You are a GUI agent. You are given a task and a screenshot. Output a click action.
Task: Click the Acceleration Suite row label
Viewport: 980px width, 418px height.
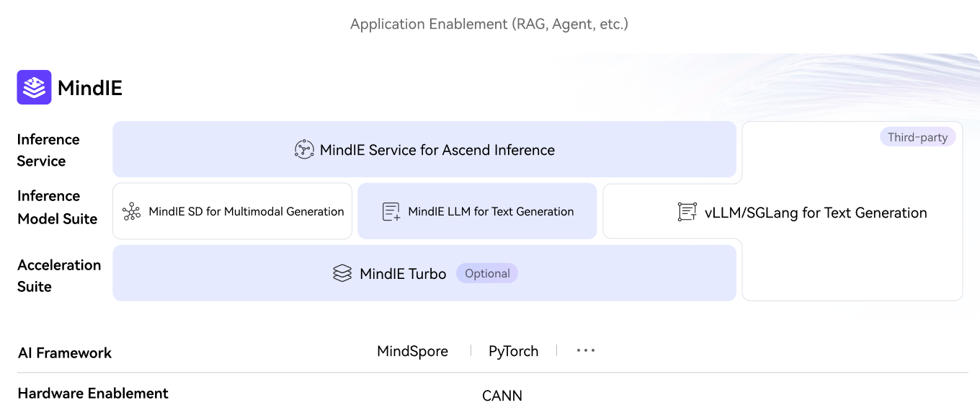[58, 275]
